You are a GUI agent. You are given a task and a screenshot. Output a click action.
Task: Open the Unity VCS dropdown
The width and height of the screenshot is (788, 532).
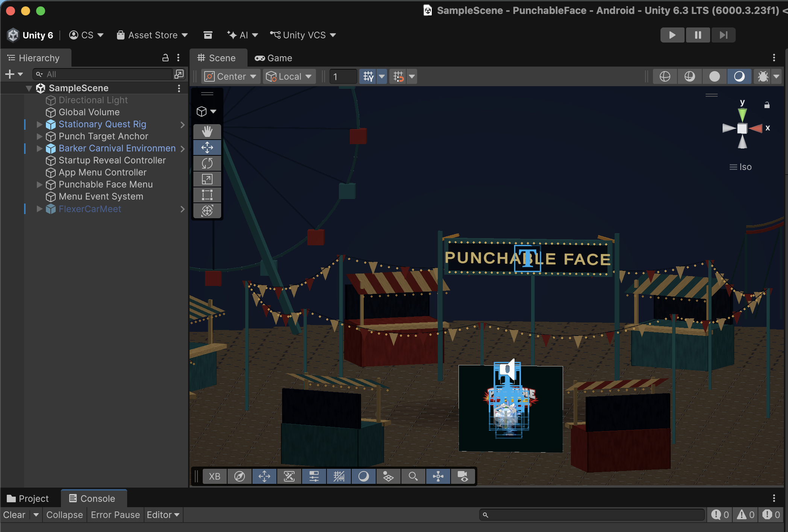pos(303,35)
